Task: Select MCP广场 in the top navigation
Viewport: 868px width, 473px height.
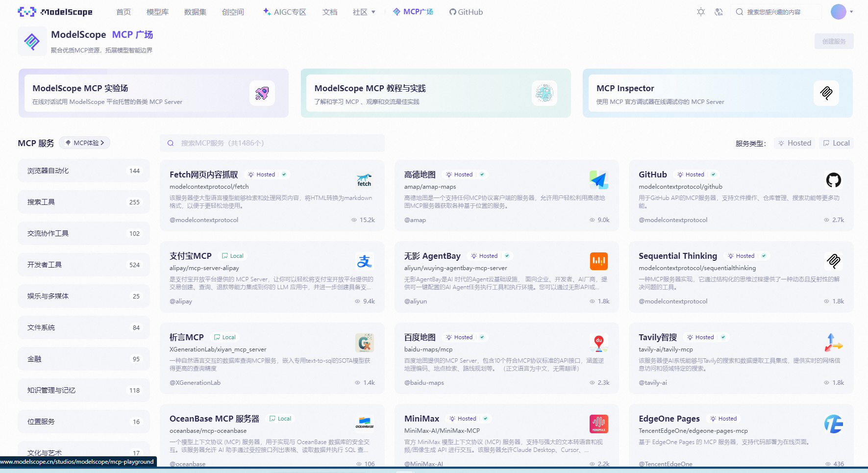Action: tap(413, 12)
